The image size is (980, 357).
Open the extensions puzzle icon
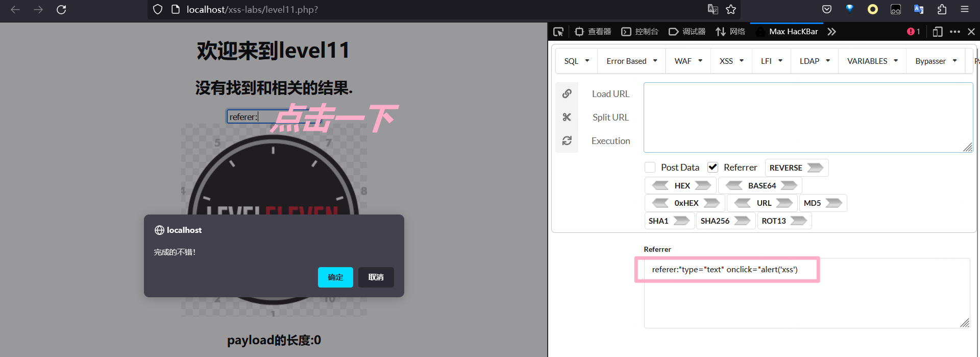pos(942,9)
